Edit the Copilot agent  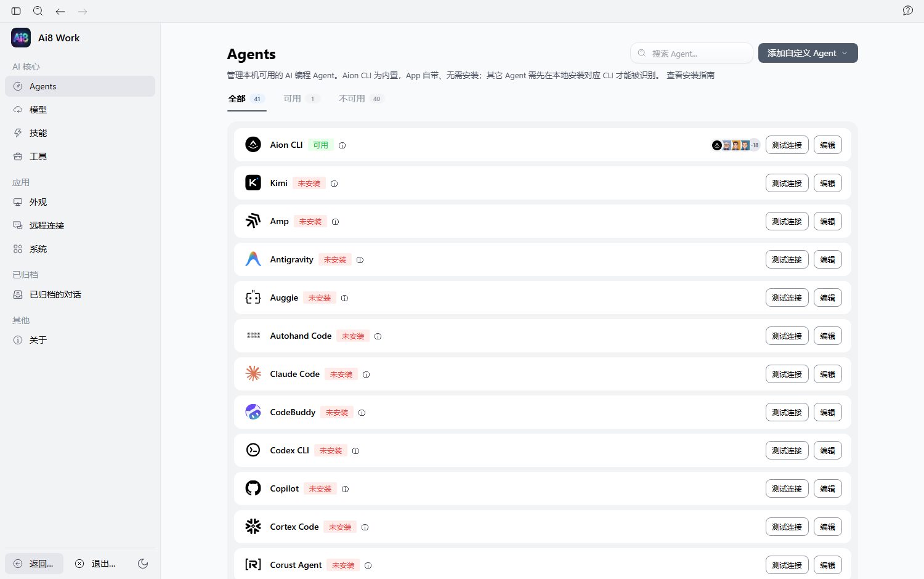[x=827, y=489]
